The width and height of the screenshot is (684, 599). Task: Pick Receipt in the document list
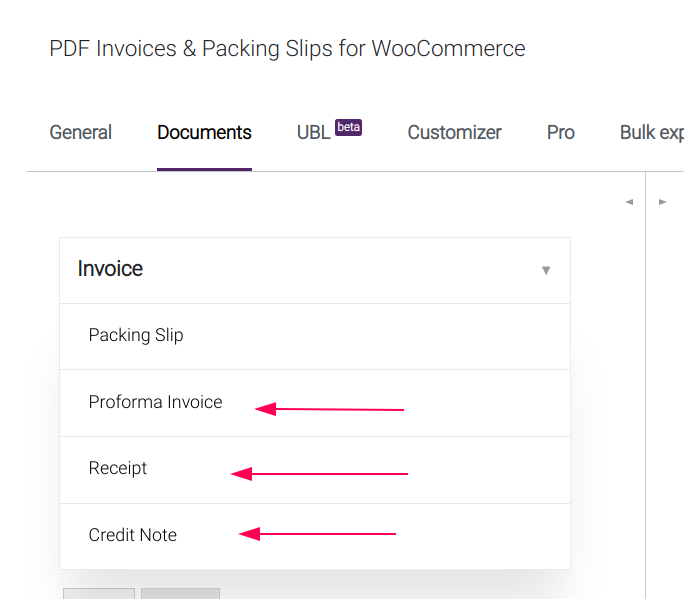coord(118,469)
